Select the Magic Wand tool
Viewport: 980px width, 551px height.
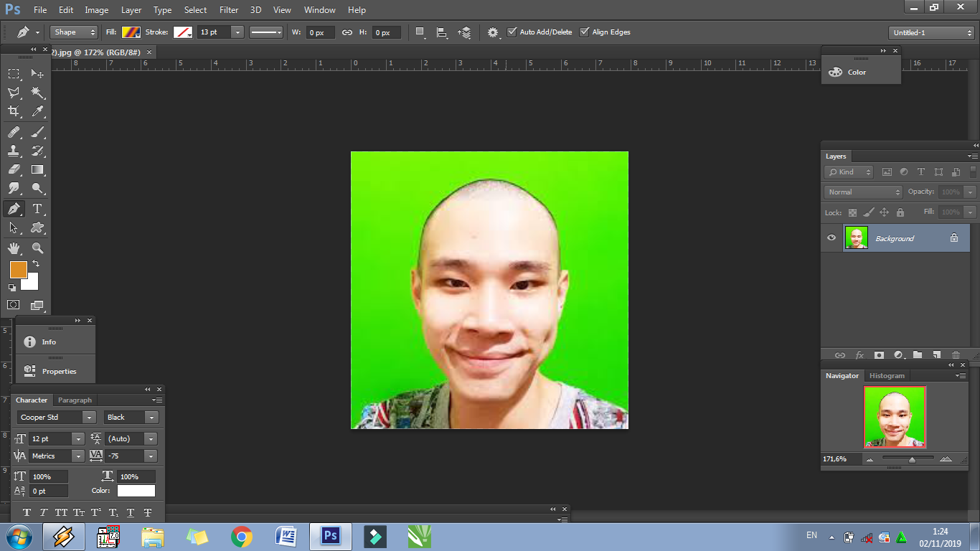37,93
